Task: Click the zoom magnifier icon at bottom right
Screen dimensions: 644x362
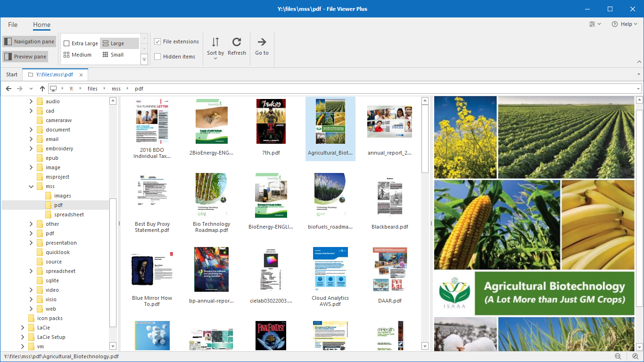Action: pos(634,356)
